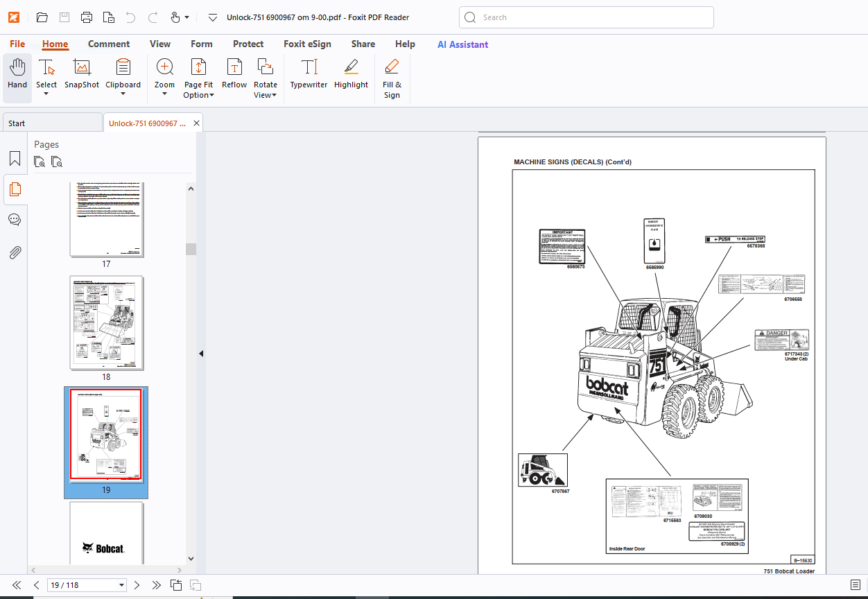Open a file using the folder icon

[x=42, y=17]
